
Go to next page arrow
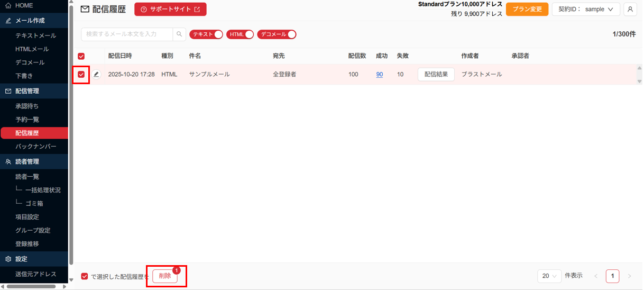point(629,276)
